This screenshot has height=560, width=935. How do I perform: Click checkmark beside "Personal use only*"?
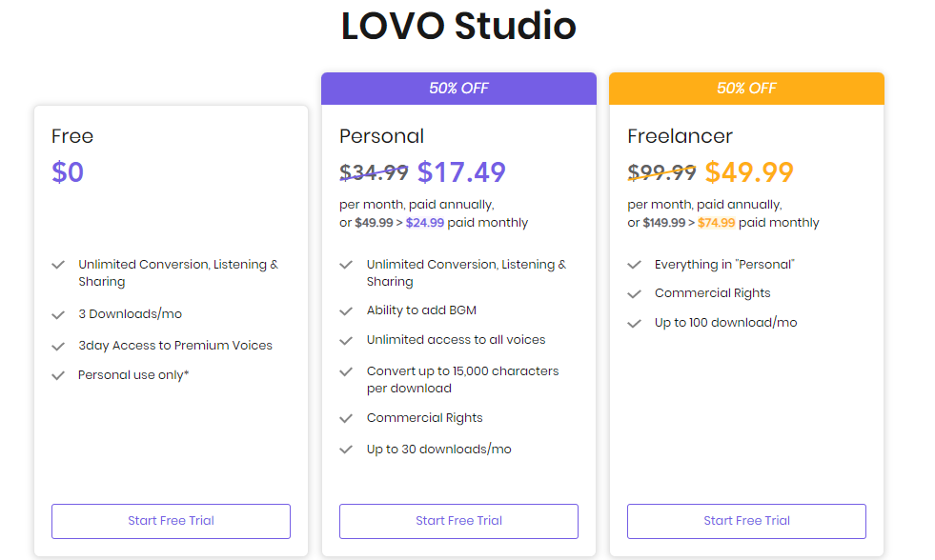point(58,375)
